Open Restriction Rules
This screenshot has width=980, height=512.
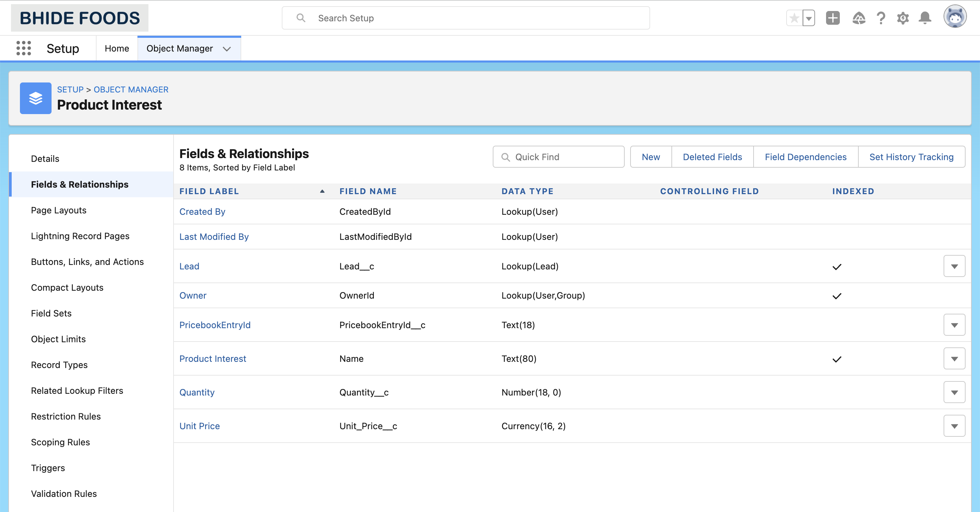pyautogui.click(x=65, y=416)
